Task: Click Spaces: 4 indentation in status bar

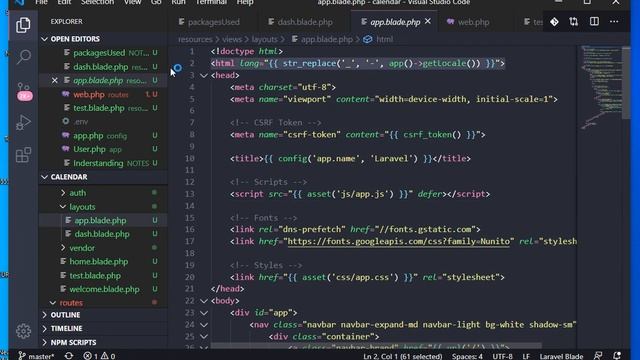Action: (467, 356)
